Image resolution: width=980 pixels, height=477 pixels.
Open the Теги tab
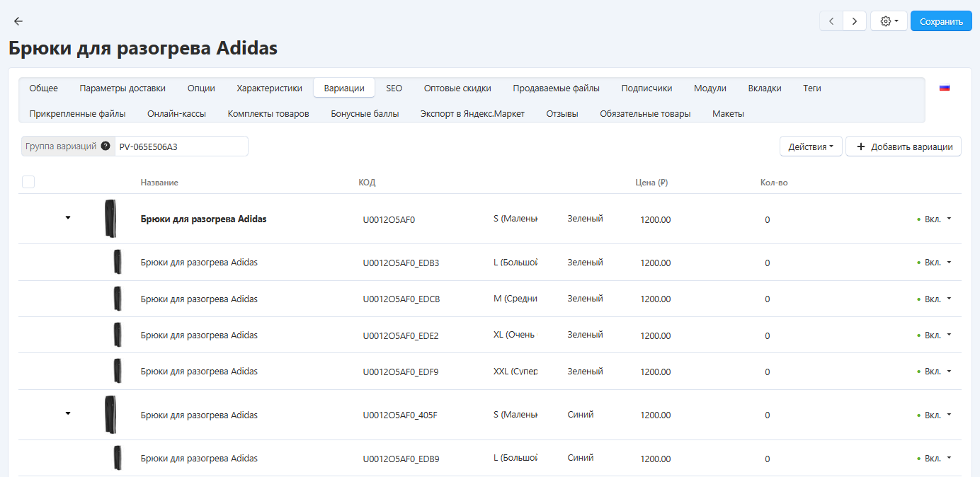(x=812, y=88)
